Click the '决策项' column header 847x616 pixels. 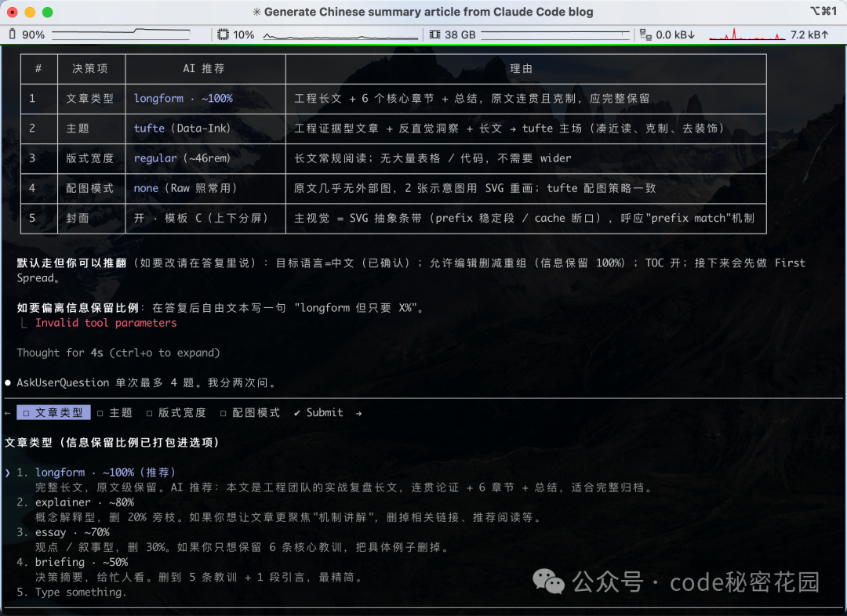click(x=90, y=68)
